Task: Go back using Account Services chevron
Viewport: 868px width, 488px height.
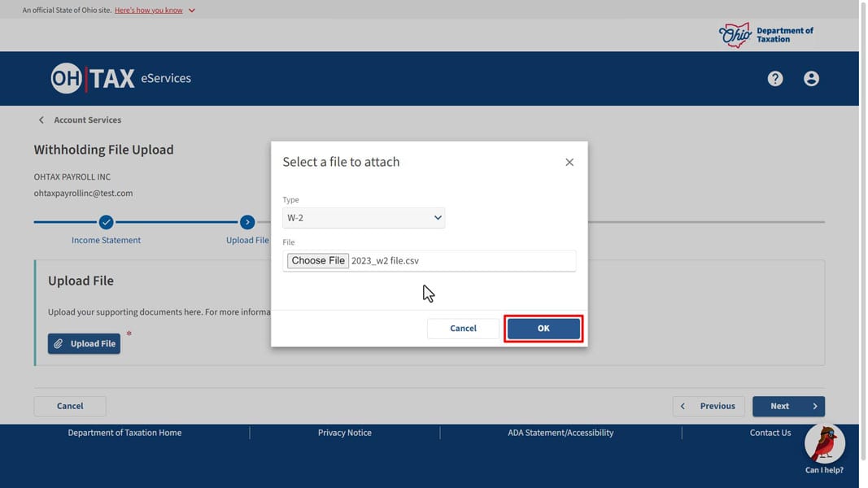Action: click(41, 120)
